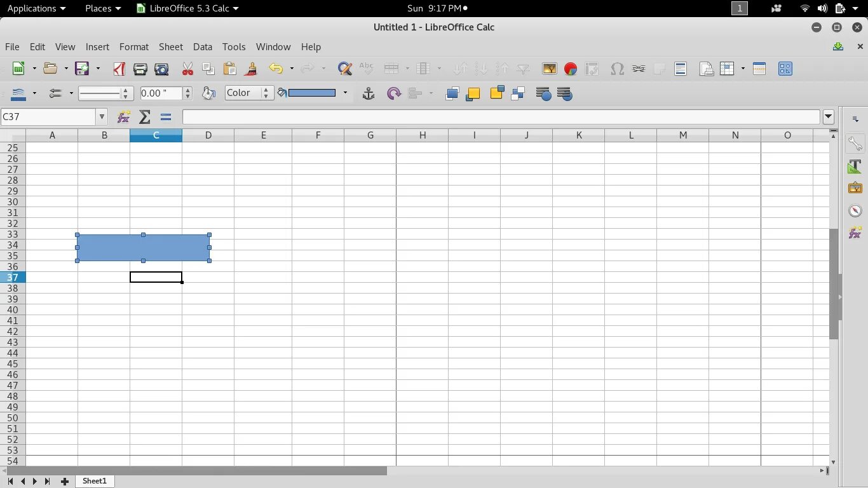
Task: Click the Function equals sign icon
Action: 166,117
